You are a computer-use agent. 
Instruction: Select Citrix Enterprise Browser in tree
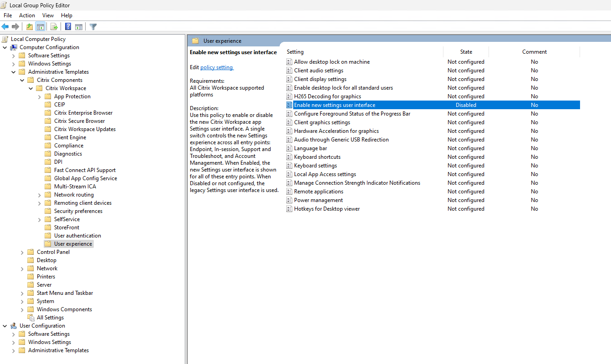pyautogui.click(x=83, y=113)
